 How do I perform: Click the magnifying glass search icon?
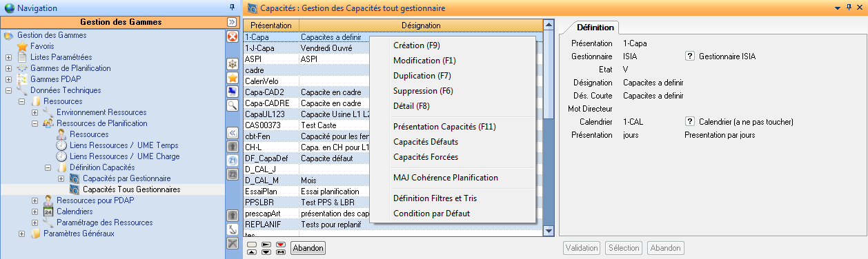point(233,105)
